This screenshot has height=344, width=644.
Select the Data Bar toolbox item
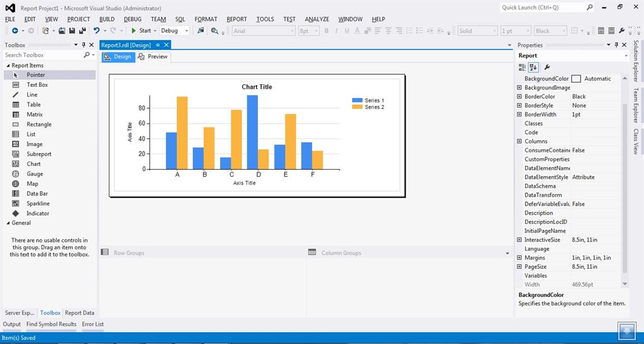click(50, 193)
